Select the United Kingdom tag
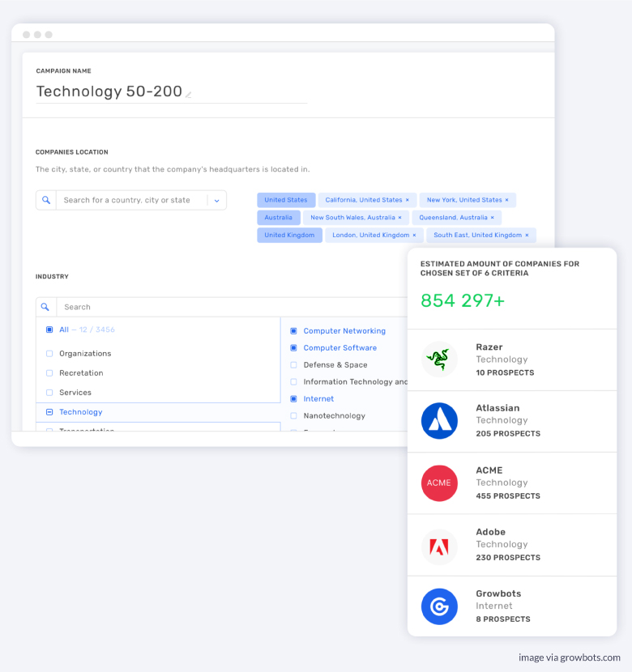 coord(289,236)
